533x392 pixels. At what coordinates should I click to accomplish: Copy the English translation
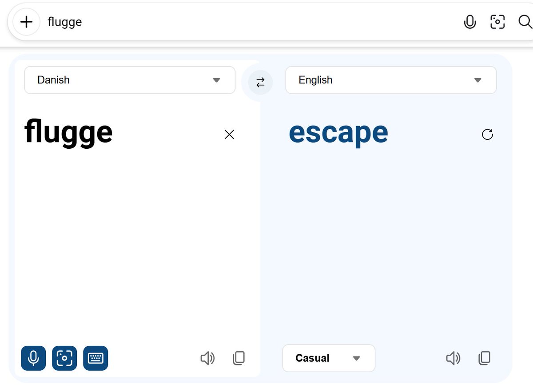[x=484, y=358]
